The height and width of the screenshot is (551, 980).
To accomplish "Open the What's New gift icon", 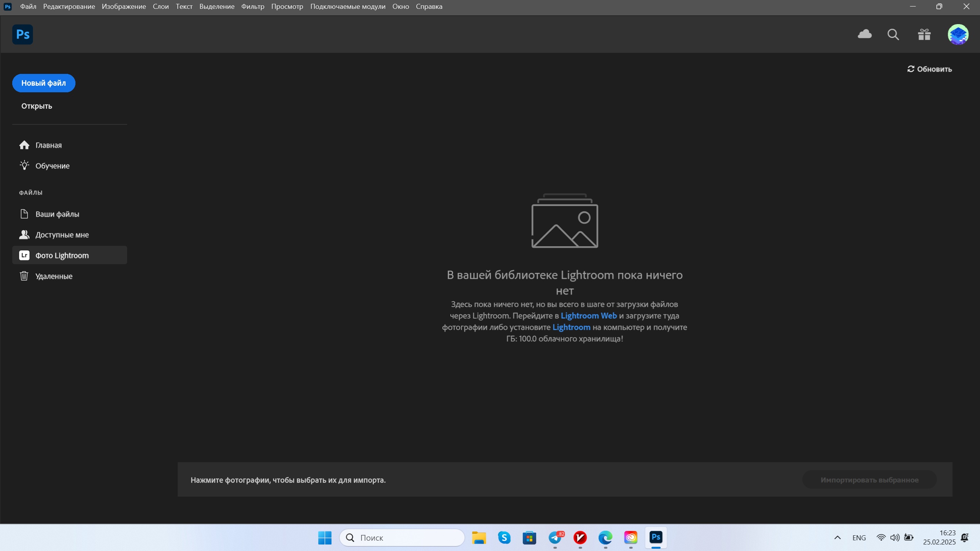I will [x=924, y=34].
